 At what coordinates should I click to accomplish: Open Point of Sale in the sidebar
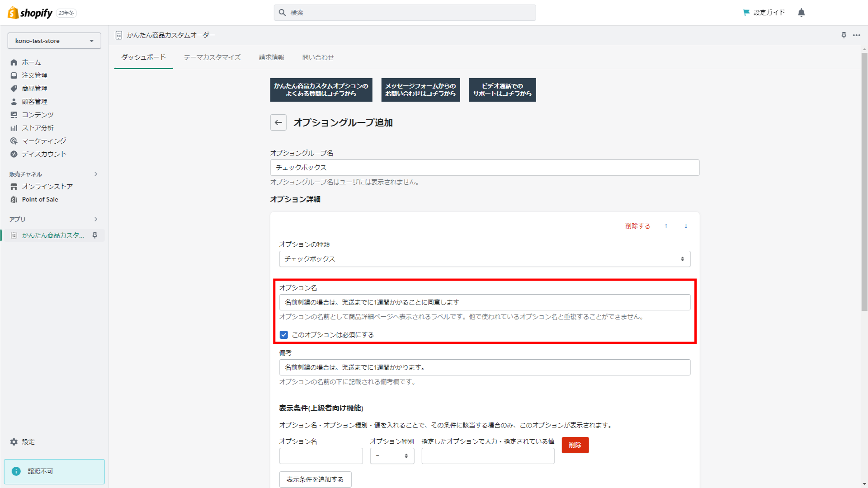pyautogui.click(x=40, y=199)
